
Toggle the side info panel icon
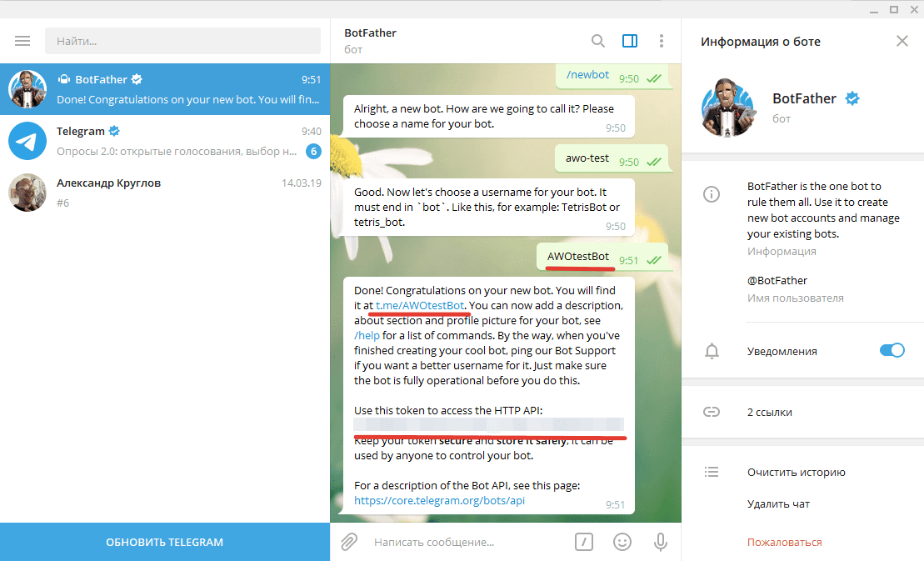[x=630, y=41]
